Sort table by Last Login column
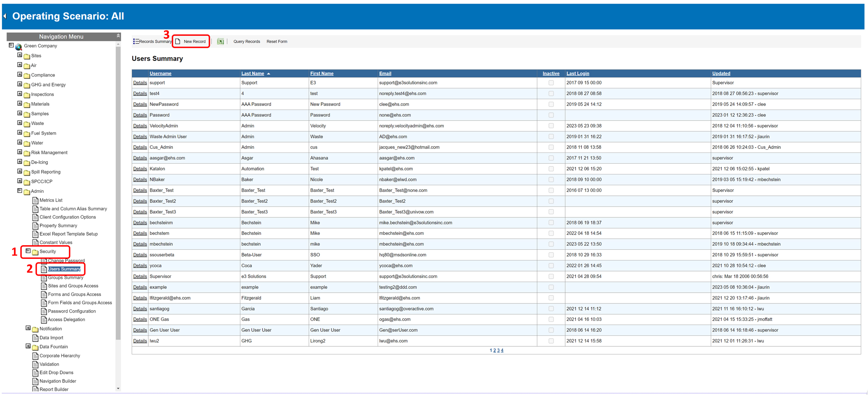Viewport: 868px width, 395px height. pos(577,73)
